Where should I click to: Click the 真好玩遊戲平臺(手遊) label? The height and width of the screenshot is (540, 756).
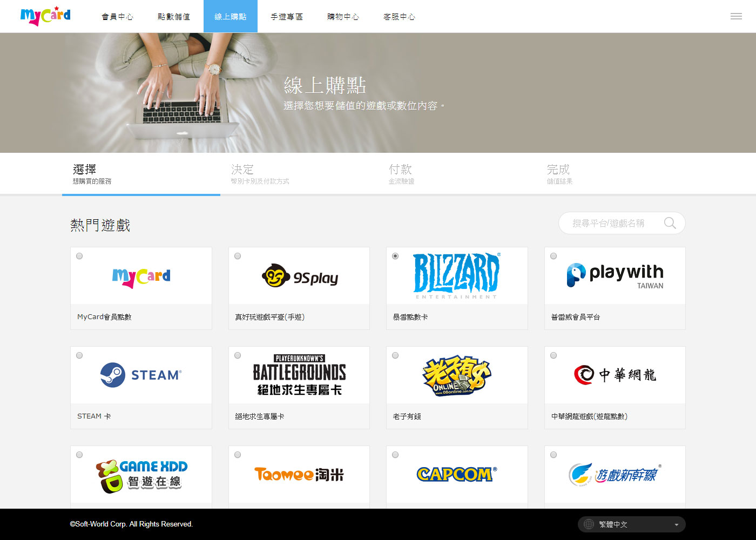pyautogui.click(x=270, y=317)
